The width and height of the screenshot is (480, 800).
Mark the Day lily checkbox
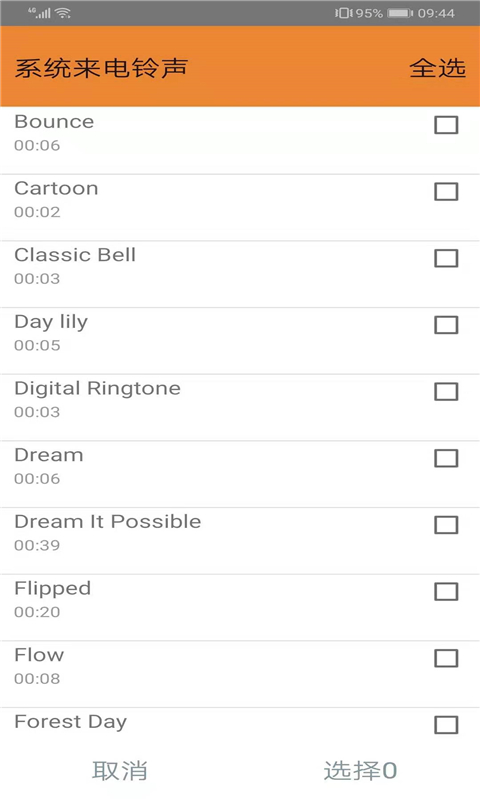click(x=446, y=325)
